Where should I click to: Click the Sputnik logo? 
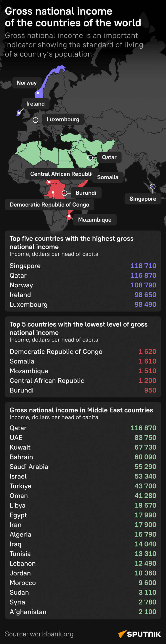point(139,634)
